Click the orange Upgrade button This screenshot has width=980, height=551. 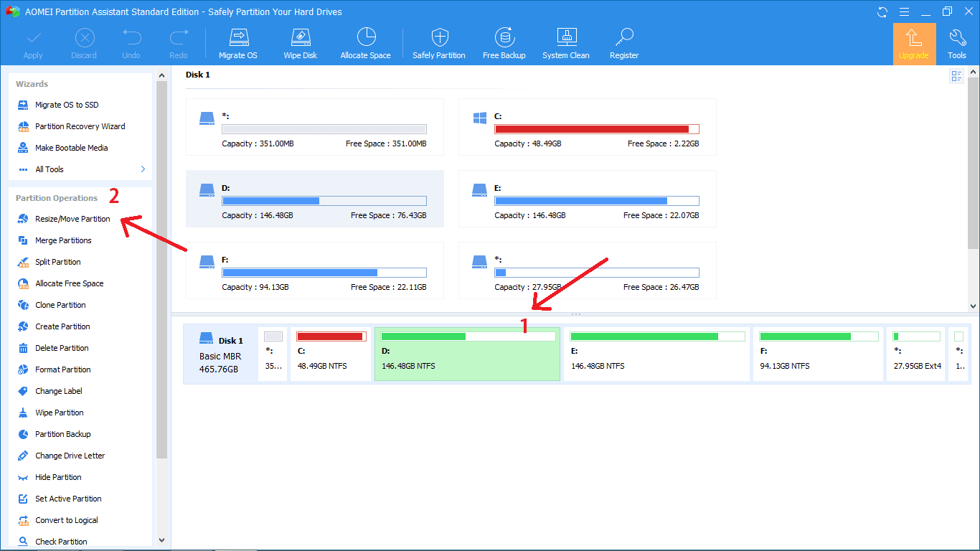[x=914, y=44]
